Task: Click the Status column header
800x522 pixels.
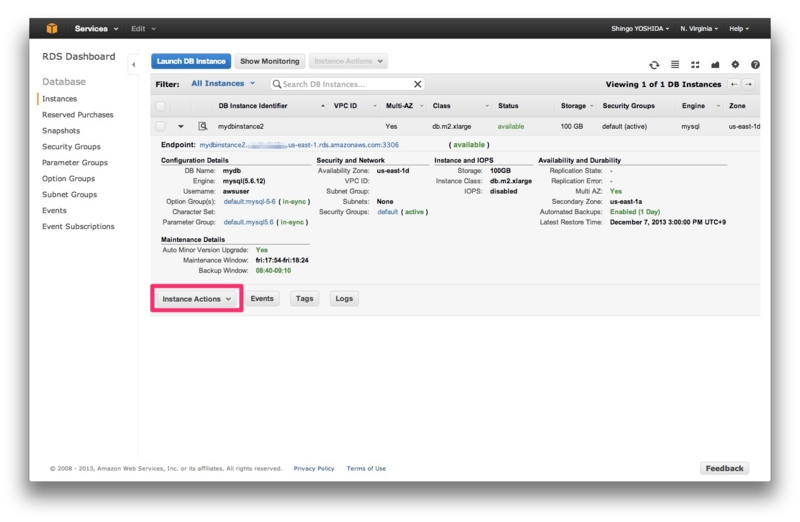Action: [508, 106]
